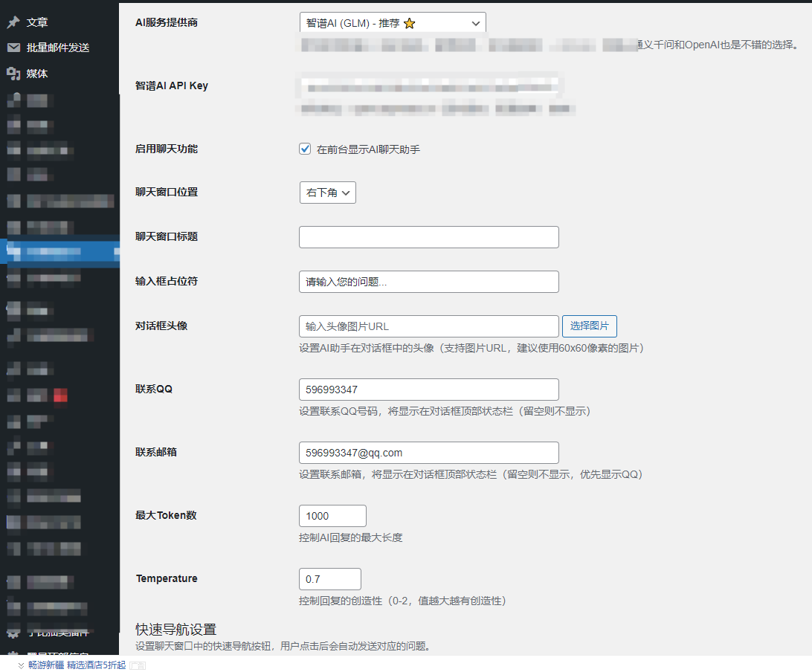Click the Temperature value field showing 0.7
Viewport: 812px width, 672px height.
coord(329,578)
